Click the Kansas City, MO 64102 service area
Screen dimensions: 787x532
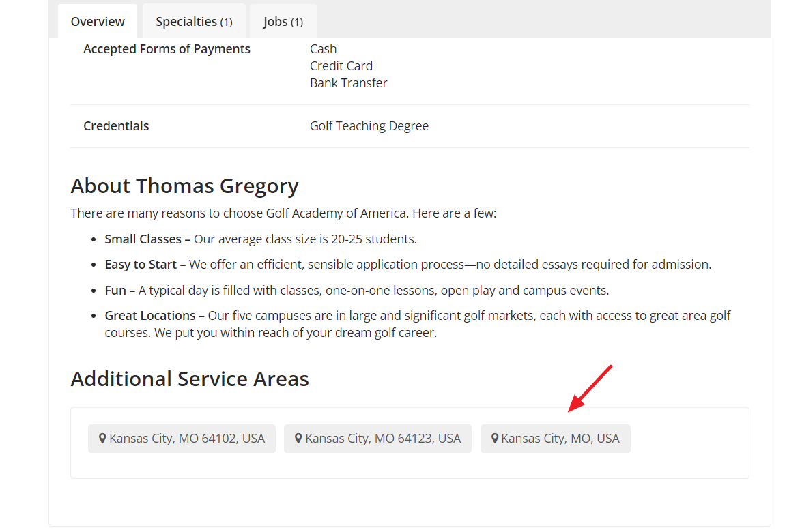[x=182, y=439]
